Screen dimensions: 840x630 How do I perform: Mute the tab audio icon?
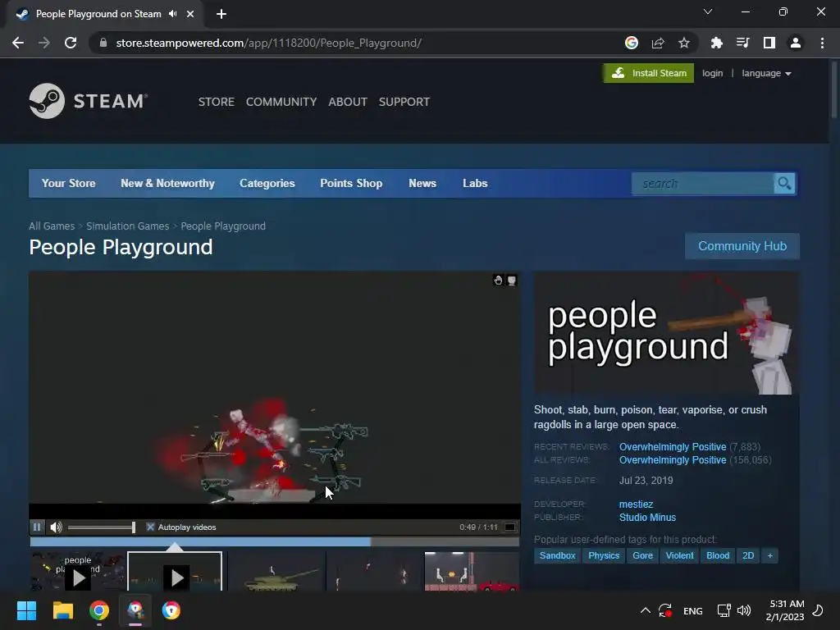click(x=172, y=14)
